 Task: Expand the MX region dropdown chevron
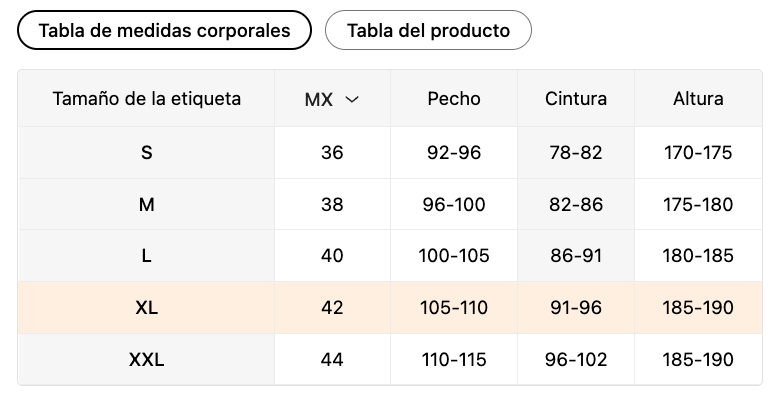[351, 99]
